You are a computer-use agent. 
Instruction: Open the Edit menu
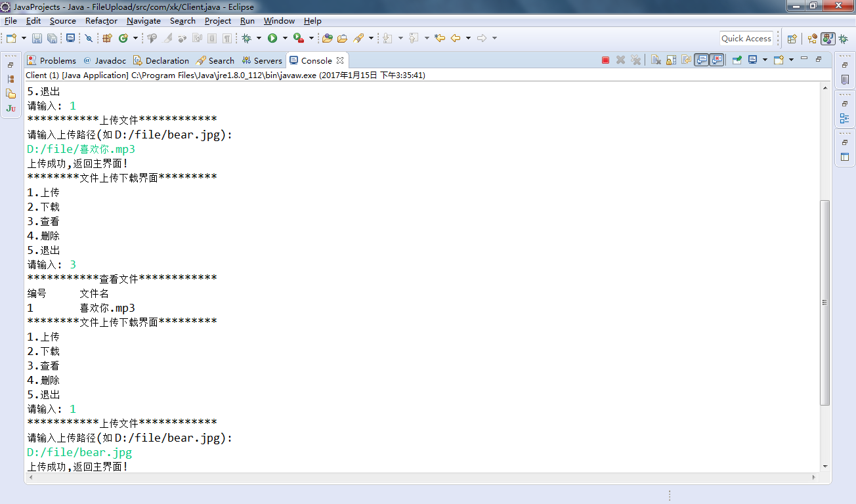point(33,21)
